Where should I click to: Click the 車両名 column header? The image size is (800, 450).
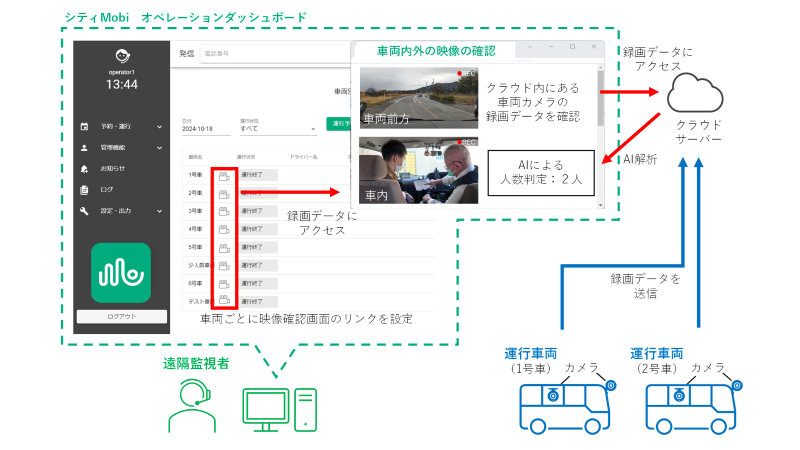pos(195,157)
